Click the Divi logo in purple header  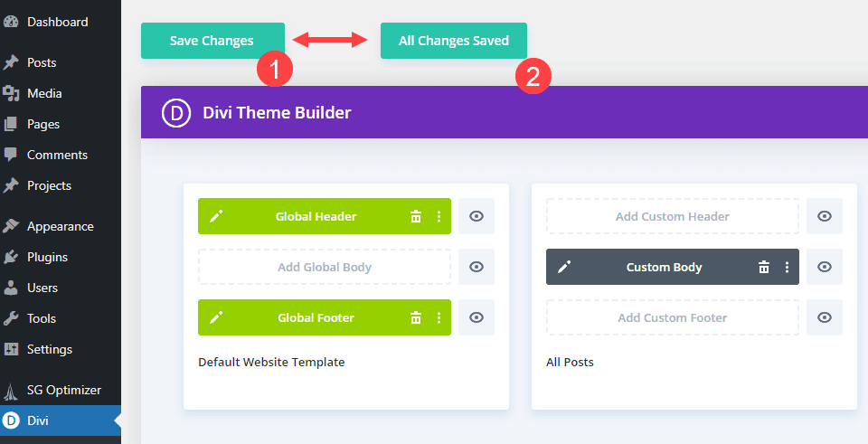175,113
